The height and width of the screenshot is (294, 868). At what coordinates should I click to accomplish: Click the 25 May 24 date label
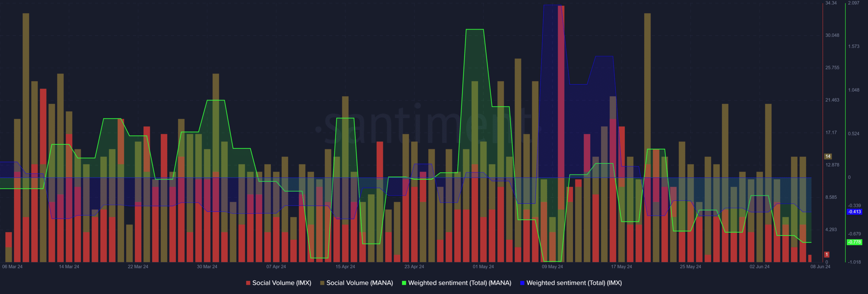click(x=690, y=267)
